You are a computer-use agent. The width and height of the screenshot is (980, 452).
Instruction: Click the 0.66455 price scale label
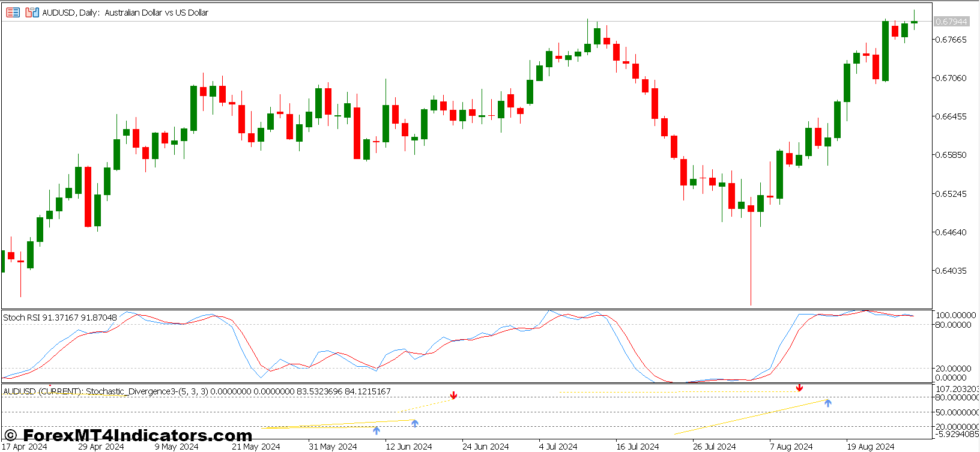click(x=951, y=116)
